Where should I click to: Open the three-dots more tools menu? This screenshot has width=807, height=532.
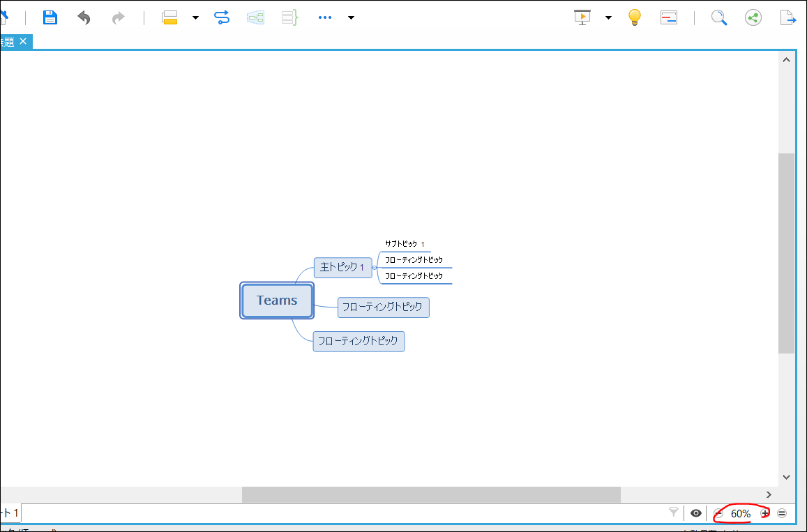[325, 17]
